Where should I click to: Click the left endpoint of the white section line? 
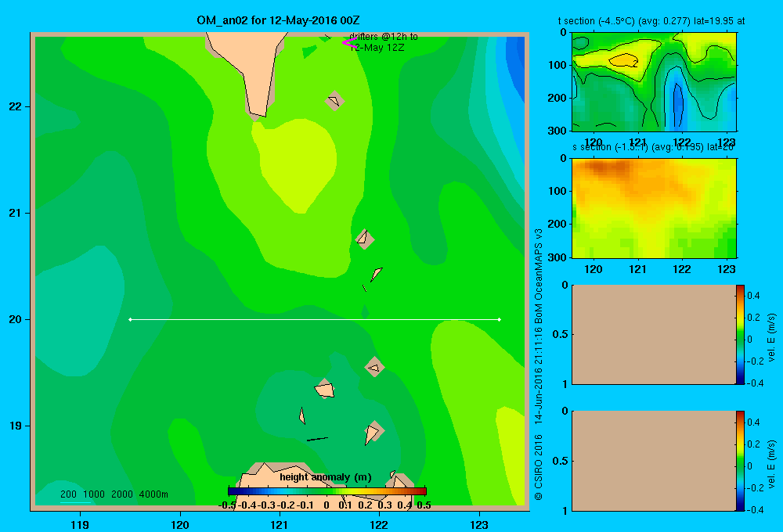click(x=130, y=319)
